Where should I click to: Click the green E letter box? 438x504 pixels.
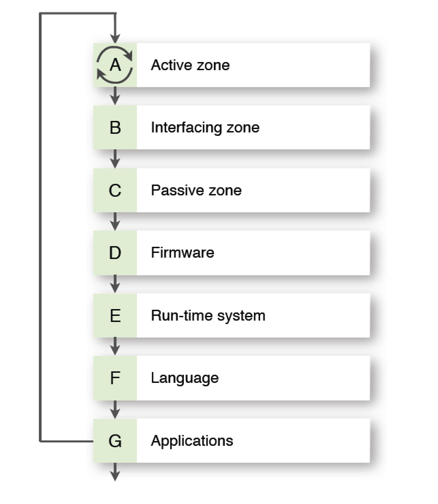(x=115, y=315)
